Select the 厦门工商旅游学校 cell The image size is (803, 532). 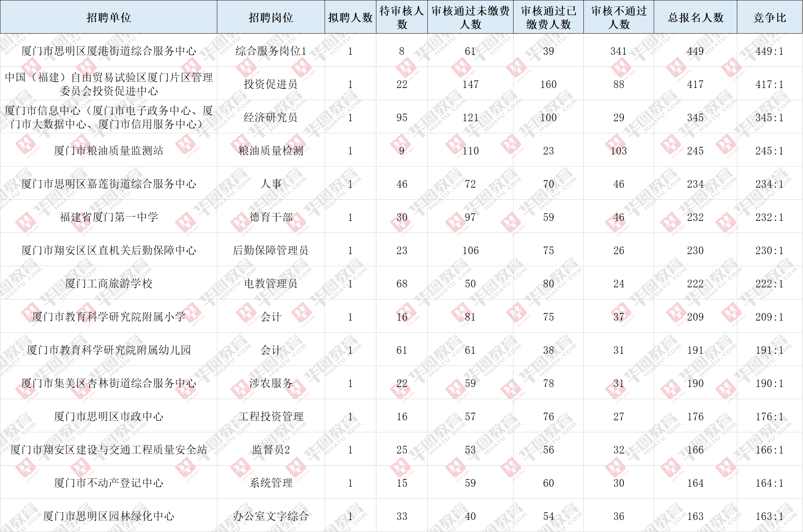[x=108, y=283]
